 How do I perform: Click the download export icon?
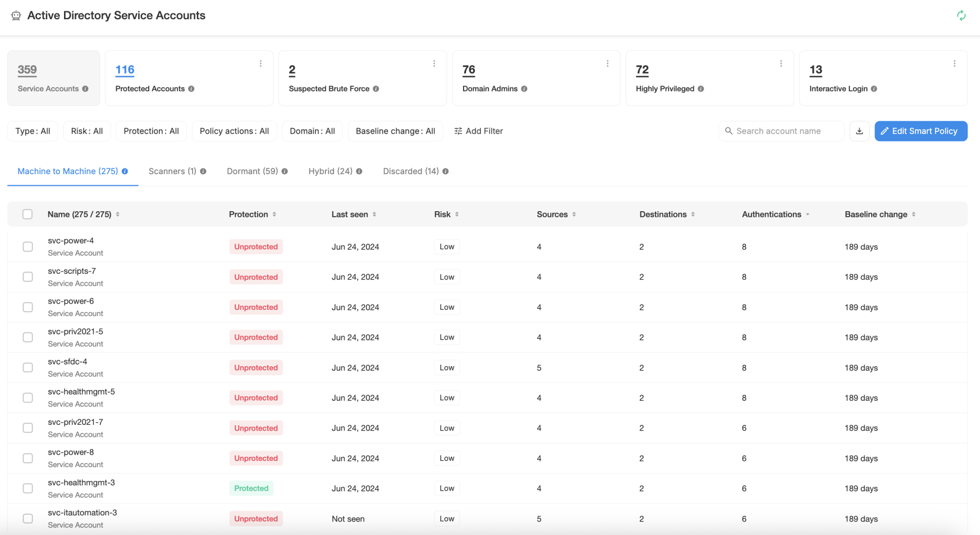pyautogui.click(x=859, y=131)
